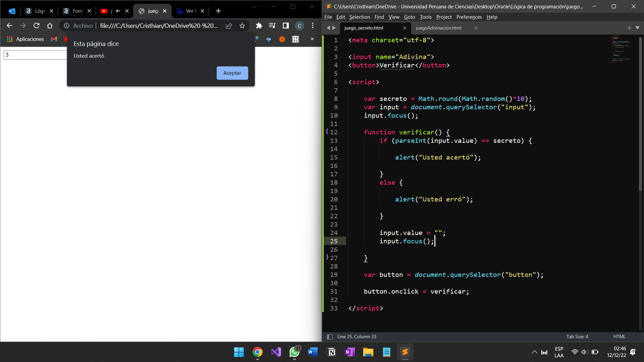Toggle the Chrome side panel icon
Image resolution: width=644 pixels, height=362 pixels.
coord(286,26)
